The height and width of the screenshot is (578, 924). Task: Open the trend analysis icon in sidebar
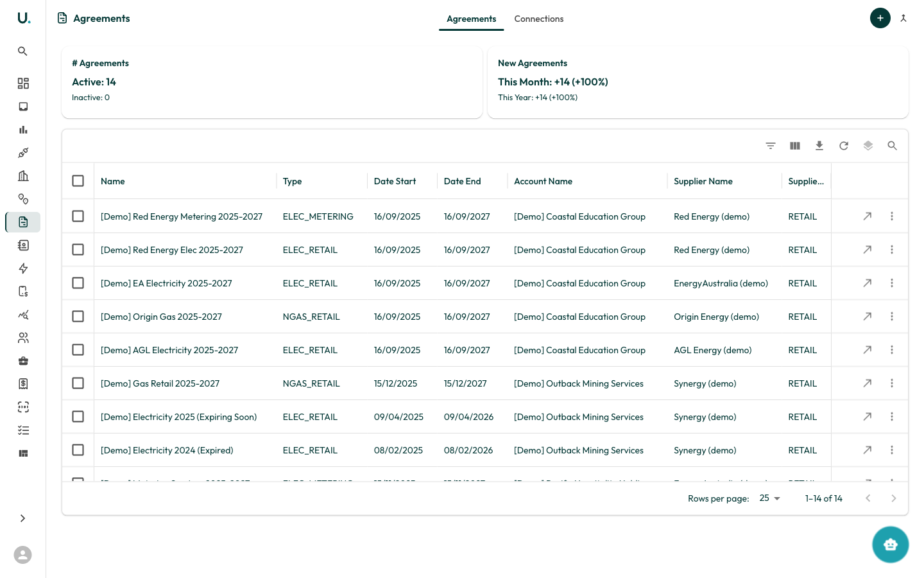(x=23, y=315)
